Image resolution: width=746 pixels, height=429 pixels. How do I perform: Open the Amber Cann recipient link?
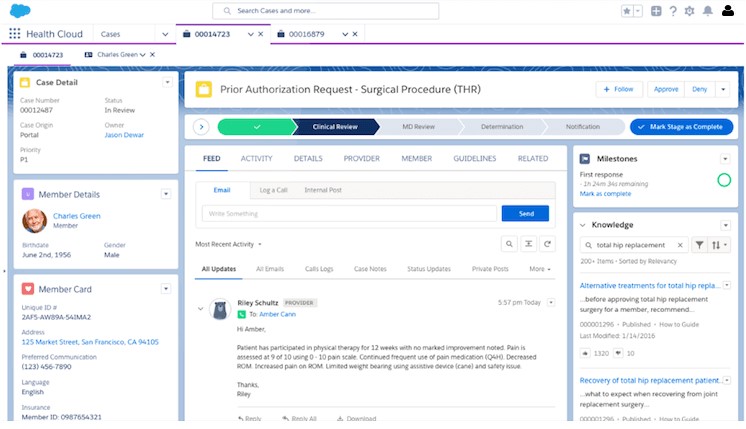tap(277, 314)
